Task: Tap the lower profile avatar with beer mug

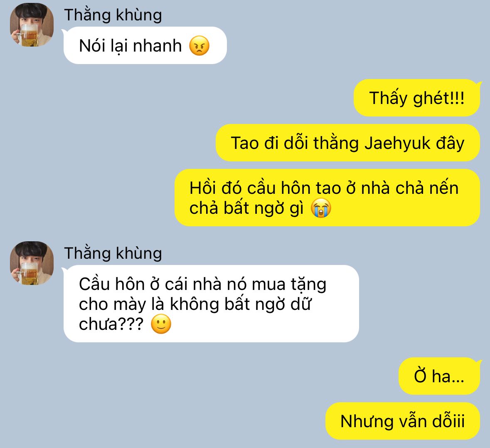Action: coord(32,263)
